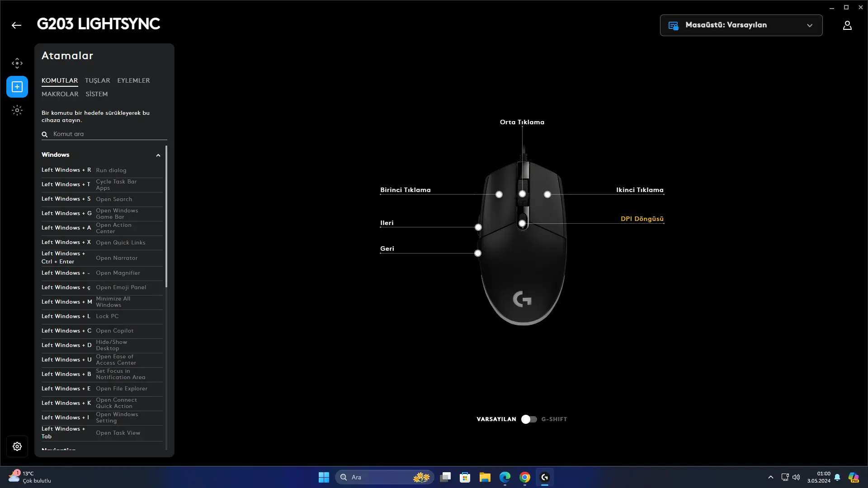Select the Assignments plus icon in sidebar
868x488 pixels.
17,87
